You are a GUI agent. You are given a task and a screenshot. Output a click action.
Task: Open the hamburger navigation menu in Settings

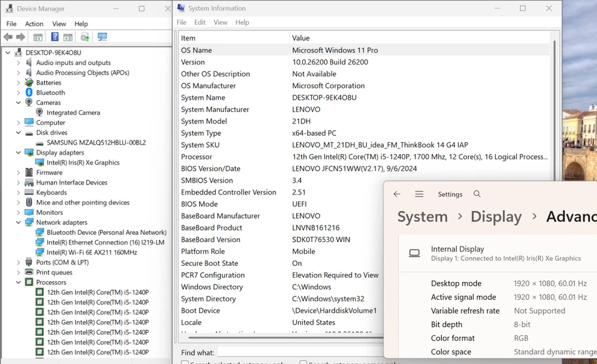(x=419, y=194)
